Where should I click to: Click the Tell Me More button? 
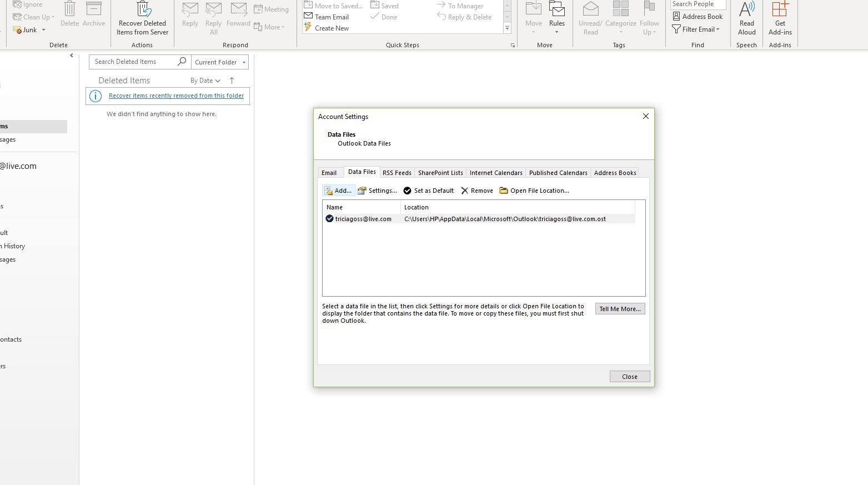pos(620,309)
